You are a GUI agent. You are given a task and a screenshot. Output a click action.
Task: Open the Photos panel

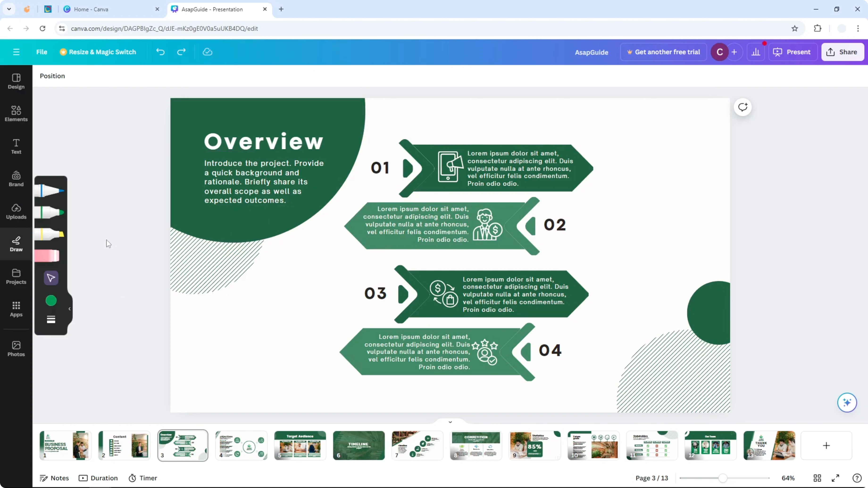[16, 349]
